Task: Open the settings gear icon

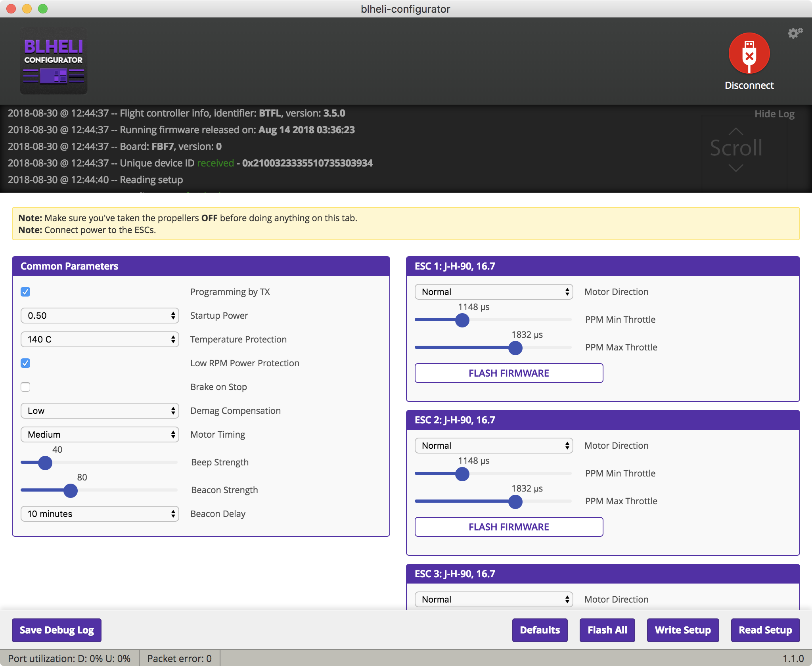Action: coord(795,33)
